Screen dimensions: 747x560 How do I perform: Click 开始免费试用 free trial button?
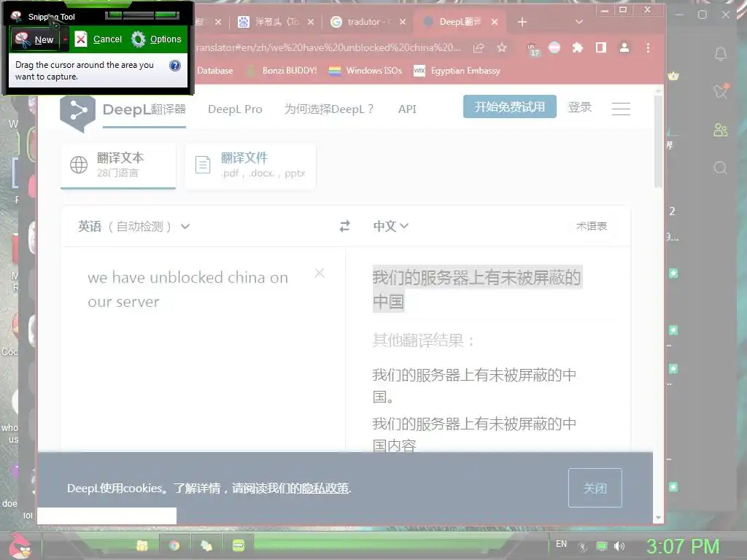click(510, 106)
